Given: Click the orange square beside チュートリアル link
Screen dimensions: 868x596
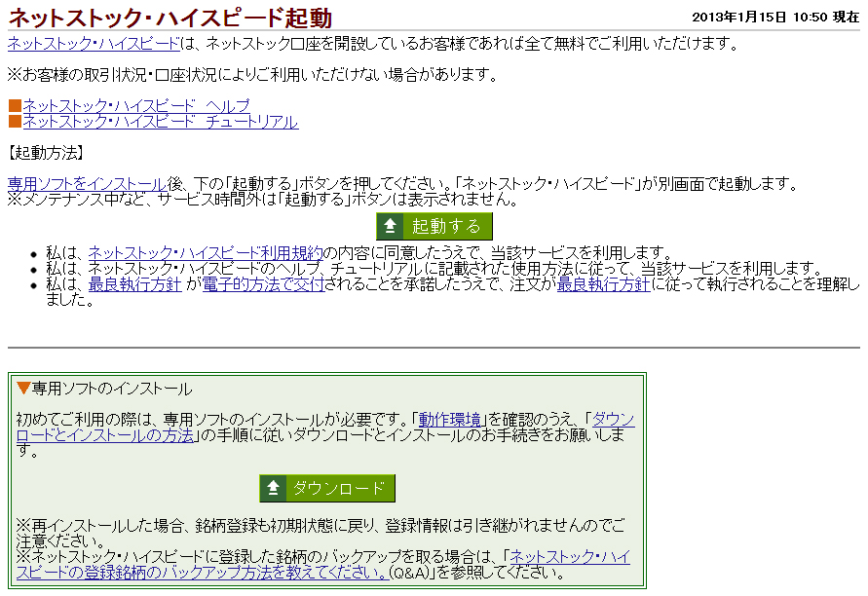Looking at the screenshot, I should 15,121.
